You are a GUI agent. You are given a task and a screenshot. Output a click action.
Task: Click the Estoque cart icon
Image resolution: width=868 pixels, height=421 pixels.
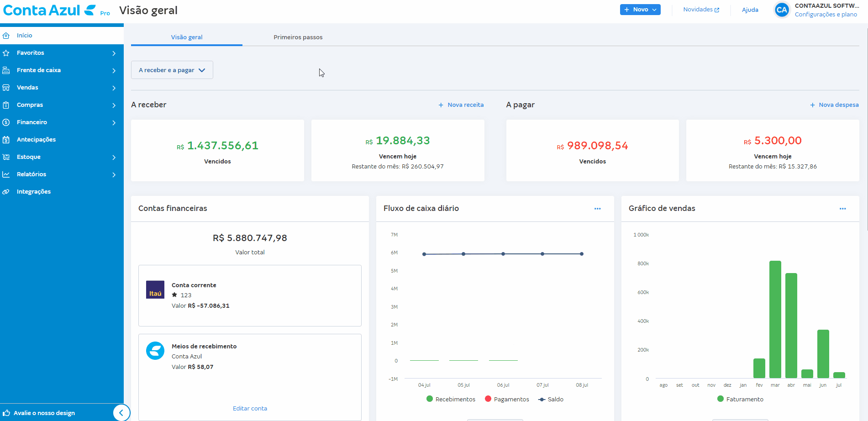[x=6, y=157]
